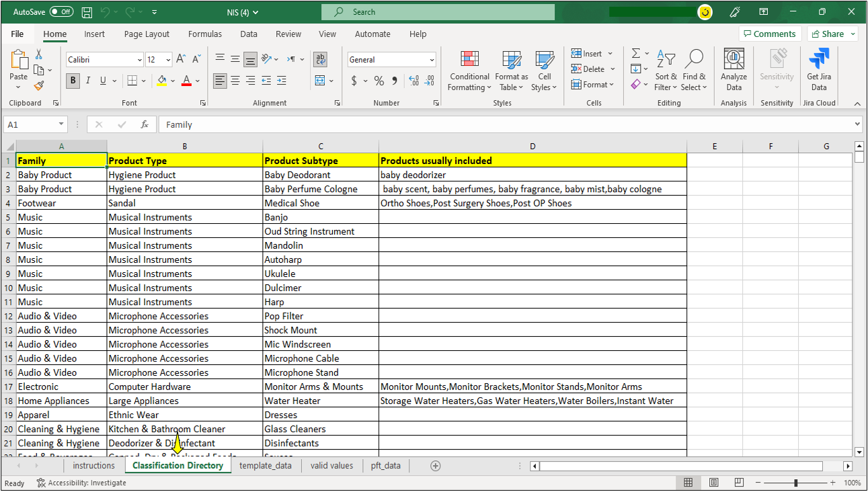Open the font name Calibri dropdown
Screen dimensions: 868x492
[x=139, y=60]
